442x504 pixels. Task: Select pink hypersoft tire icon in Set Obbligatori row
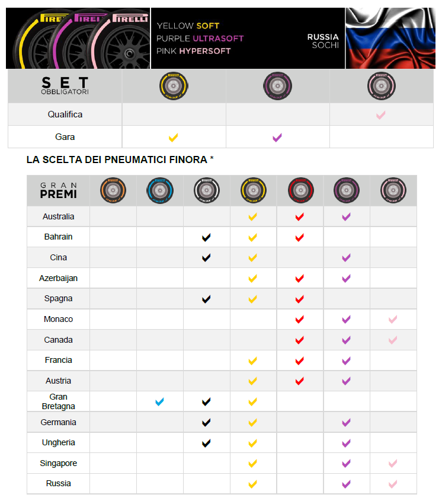(x=381, y=87)
